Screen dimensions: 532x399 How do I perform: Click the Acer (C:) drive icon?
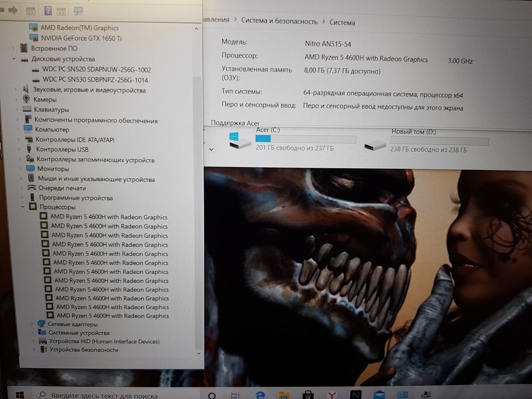(x=240, y=141)
